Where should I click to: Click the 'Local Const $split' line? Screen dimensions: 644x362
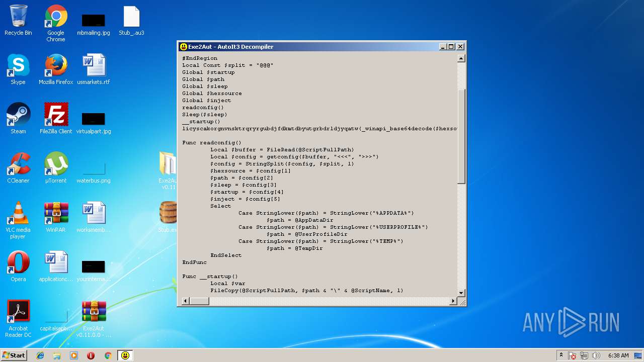[227, 65]
